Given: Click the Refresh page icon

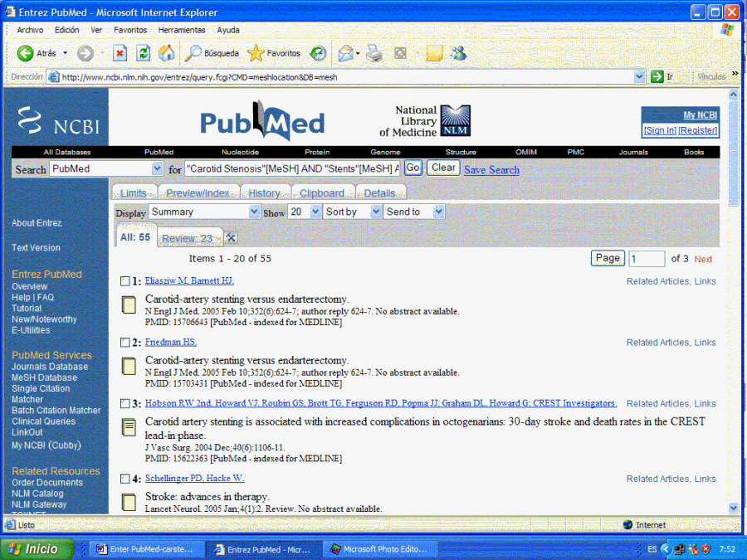Looking at the screenshot, I should pos(143,53).
